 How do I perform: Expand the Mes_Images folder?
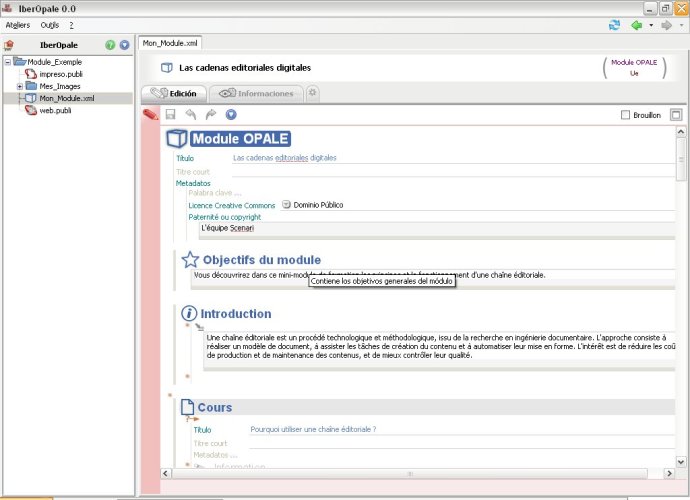[x=20, y=86]
